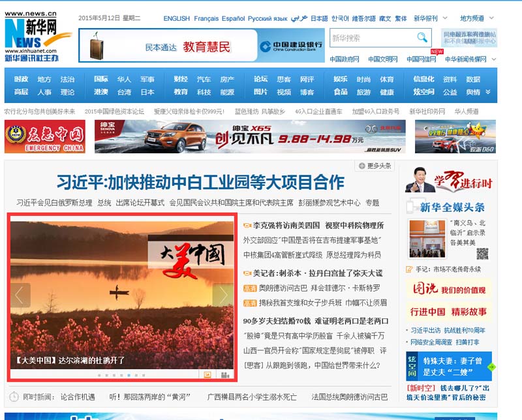Viewport: 522px width, 420px height.
Task: Open headline 习近平:加快推动中白工业园等大项目合作
Action: [200, 181]
